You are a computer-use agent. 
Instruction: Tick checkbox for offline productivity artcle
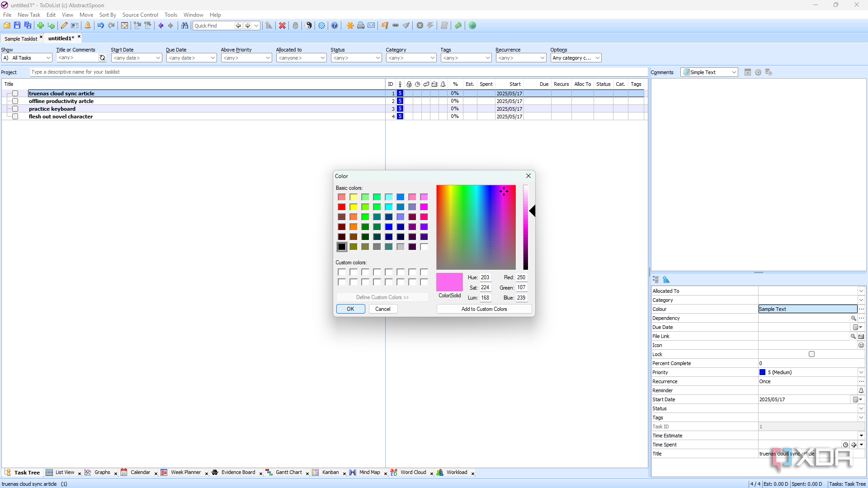tap(15, 101)
